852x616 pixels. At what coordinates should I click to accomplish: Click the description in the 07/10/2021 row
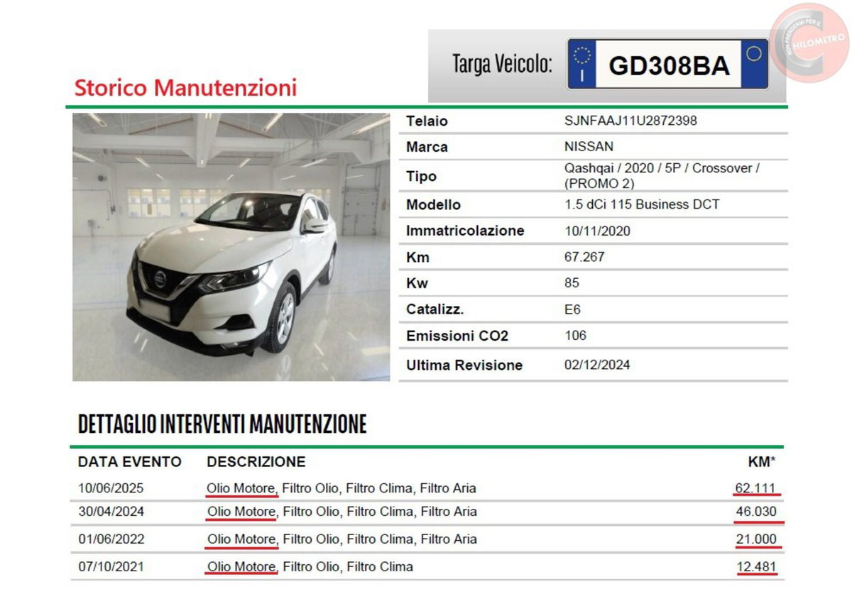tap(310, 567)
